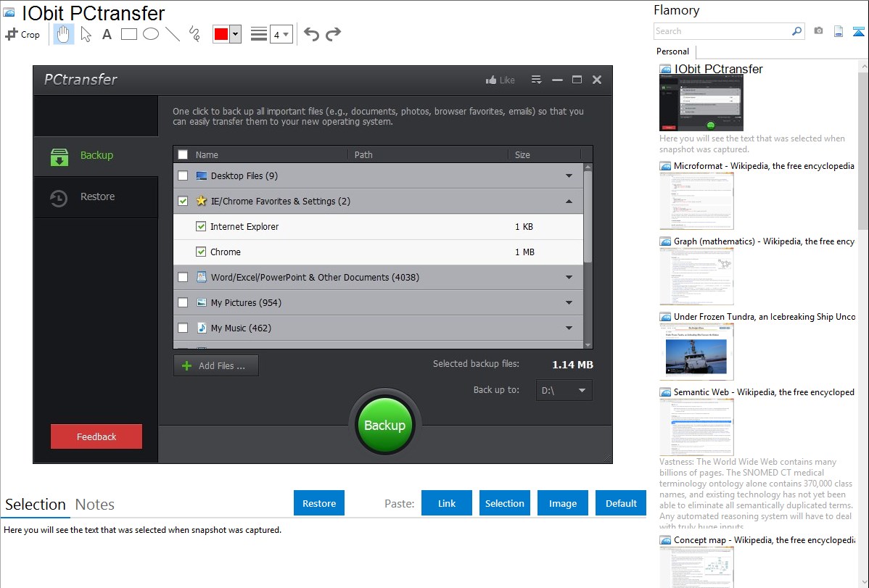Click the Path column header
The height and width of the screenshot is (588, 869).
tap(363, 154)
